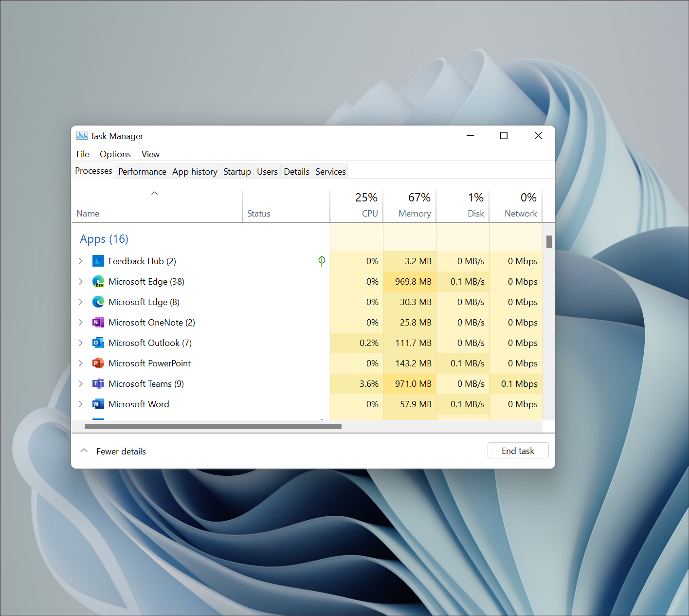The image size is (689, 616).
Task: Select the Microsoft PowerPoint row name
Action: pos(149,363)
